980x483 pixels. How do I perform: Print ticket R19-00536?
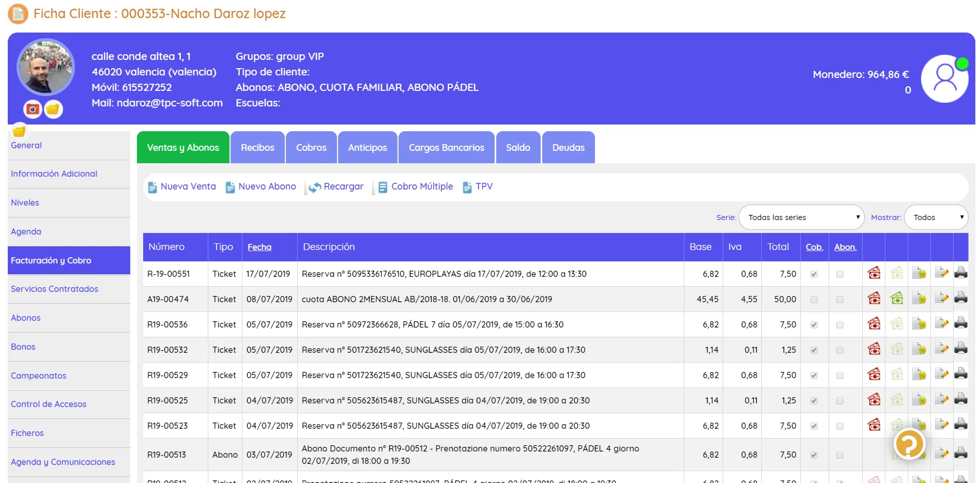(x=961, y=323)
